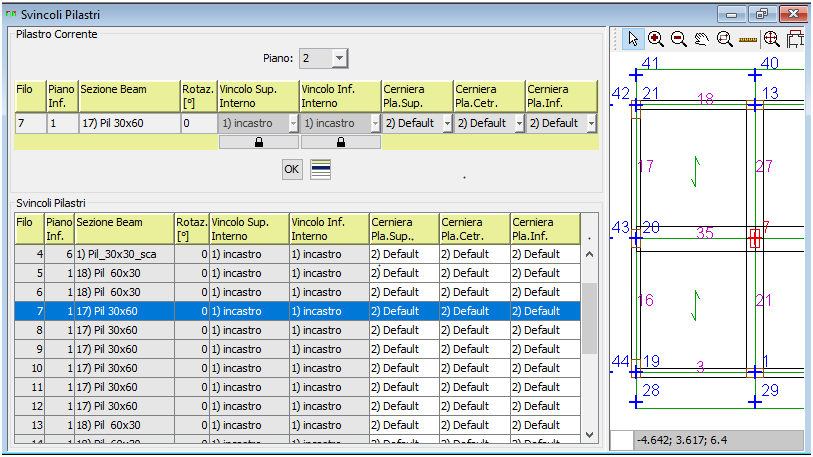Click the red pillar 7 in drawing
The image size is (813, 457).
tap(755, 239)
